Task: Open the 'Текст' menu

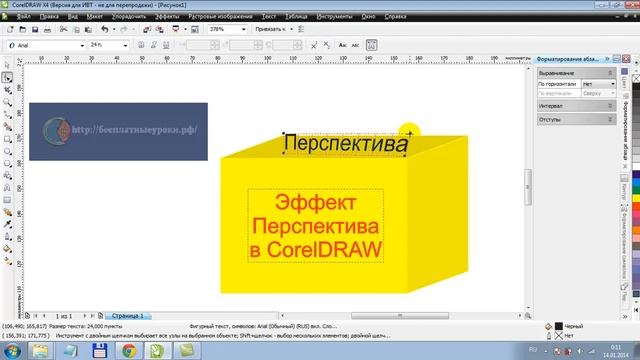Action: coord(269,16)
